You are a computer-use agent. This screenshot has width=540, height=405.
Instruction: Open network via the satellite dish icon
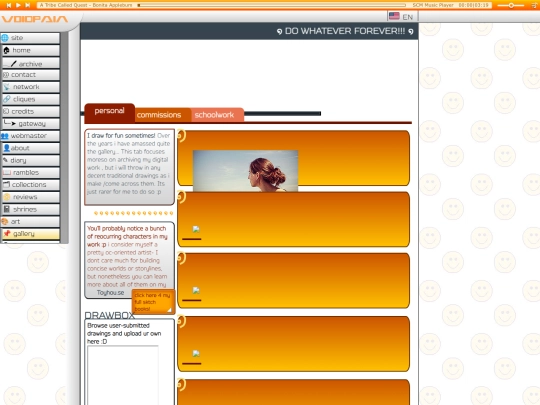point(30,87)
